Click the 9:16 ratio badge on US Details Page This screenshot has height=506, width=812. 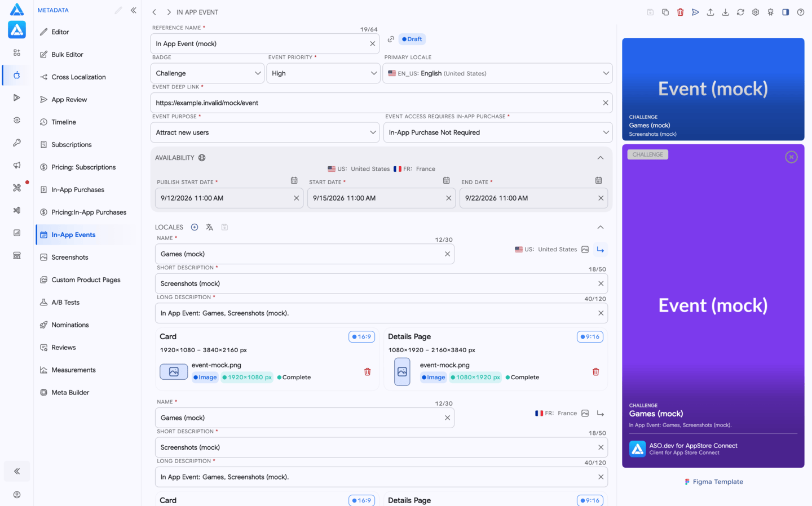590,337
